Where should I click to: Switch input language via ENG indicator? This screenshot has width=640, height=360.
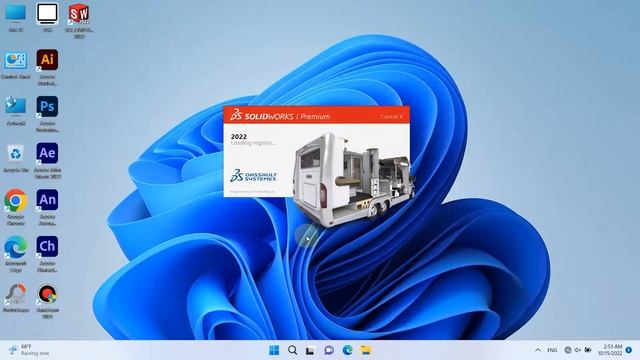[552, 350]
